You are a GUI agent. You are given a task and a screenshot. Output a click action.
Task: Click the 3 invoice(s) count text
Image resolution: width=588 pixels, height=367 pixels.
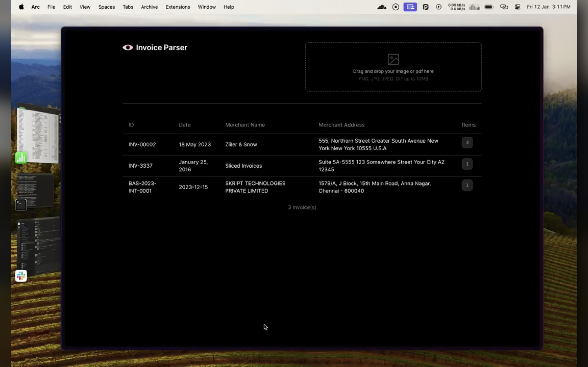pyautogui.click(x=302, y=207)
